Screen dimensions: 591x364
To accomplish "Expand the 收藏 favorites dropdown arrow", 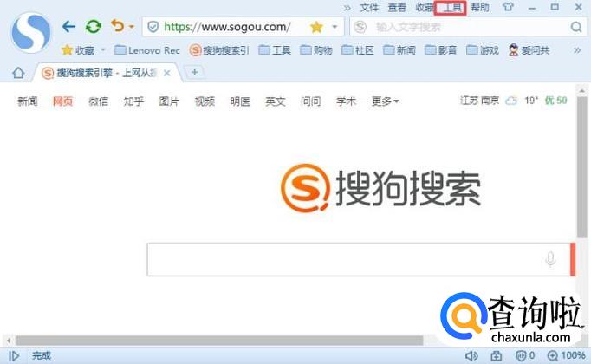I will [103, 49].
